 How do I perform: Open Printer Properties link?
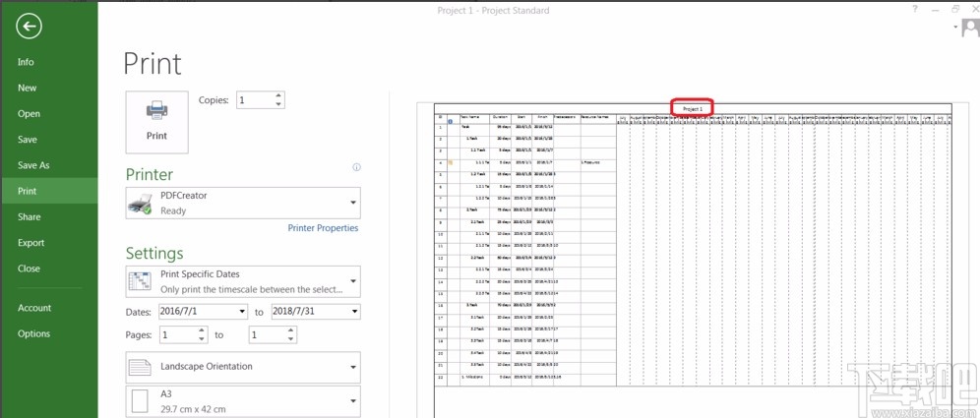[323, 228]
